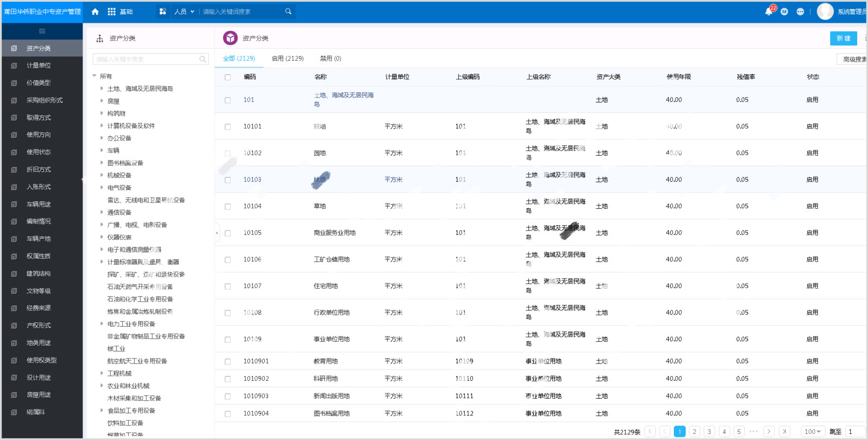Image resolution: width=868 pixels, height=440 pixels.
Task: Go to next page arrow
Action: coord(769,431)
